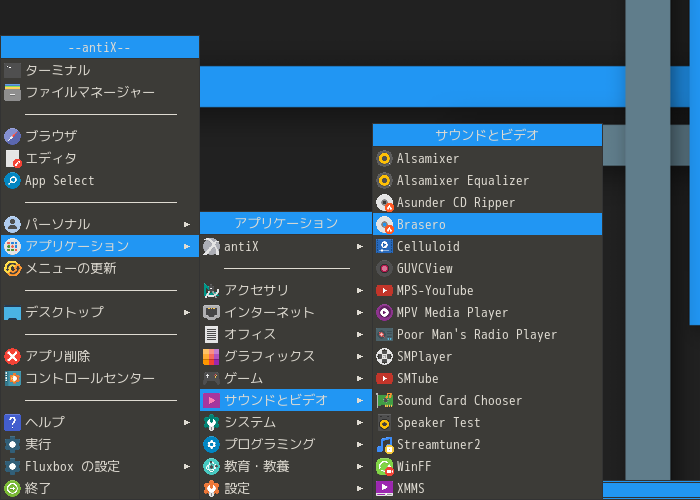Click the WinFF converter icon
The image size is (700, 500).
(x=384, y=467)
